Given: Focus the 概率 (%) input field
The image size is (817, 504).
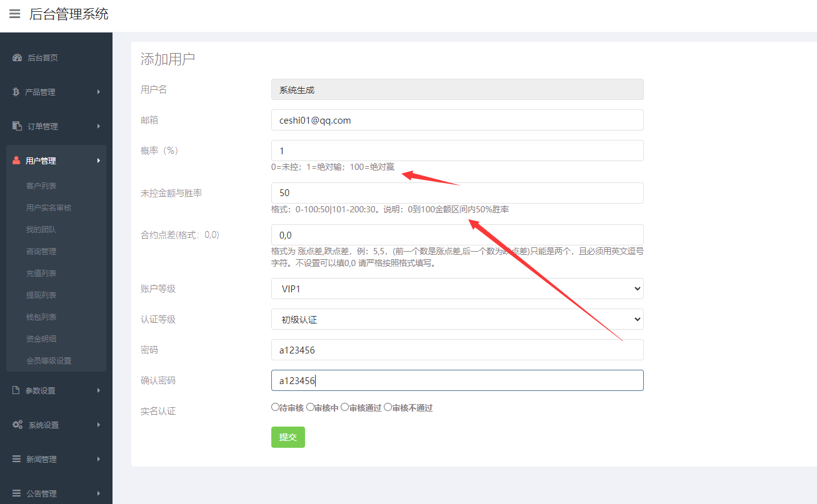Looking at the screenshot, I should [x=457, y=151].
